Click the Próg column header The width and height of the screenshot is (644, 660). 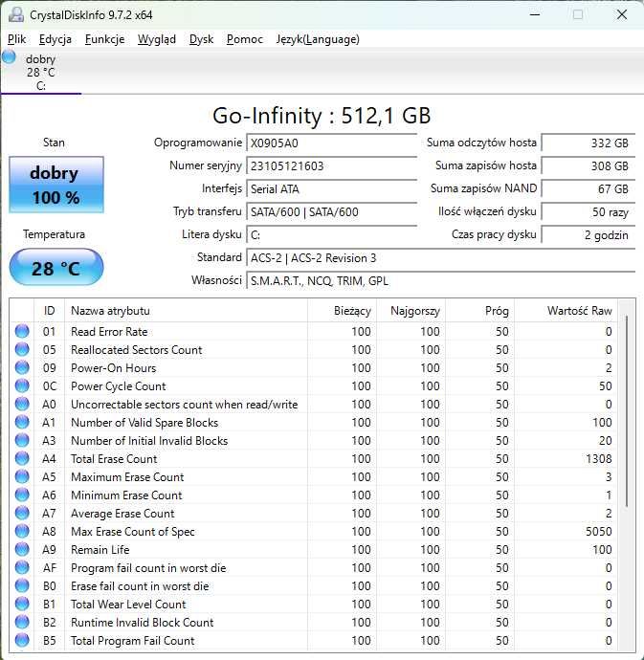click(479, 311)
